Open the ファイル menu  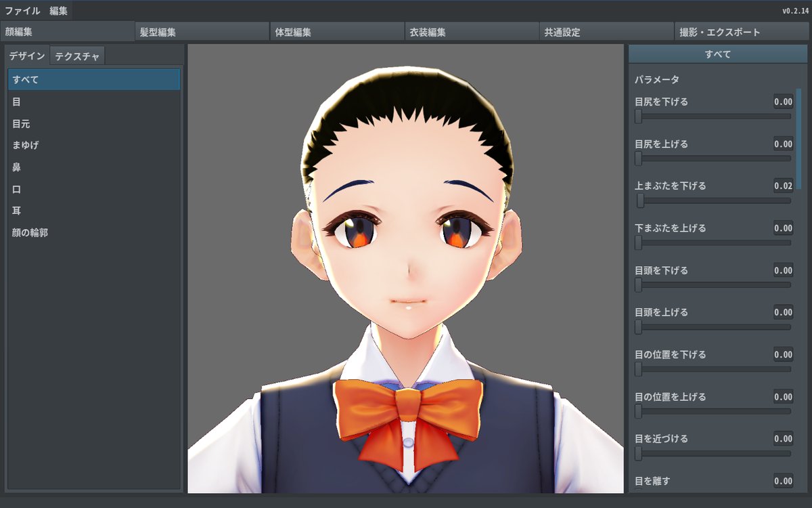[22, 11]
